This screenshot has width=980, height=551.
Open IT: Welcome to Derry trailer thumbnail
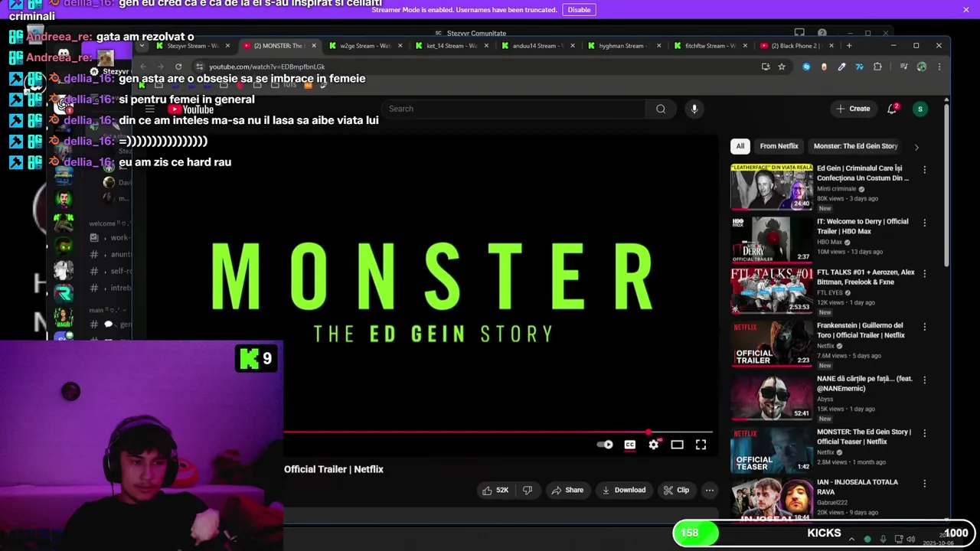click(772, 240)
